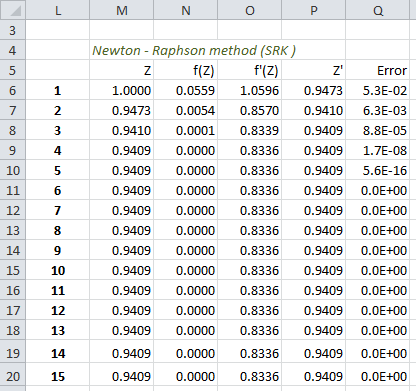Select cell with value 0.0054
Image resolution: width=416 pixels, height=391 pixels.
click(x=186, y=110)
